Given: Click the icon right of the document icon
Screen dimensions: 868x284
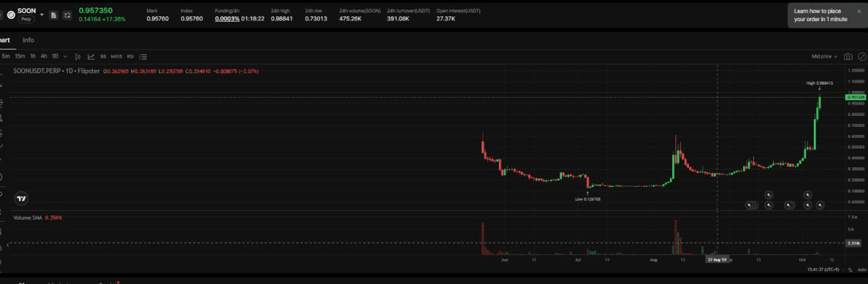Looking at the screenshot, I should (x=67, y=15).
